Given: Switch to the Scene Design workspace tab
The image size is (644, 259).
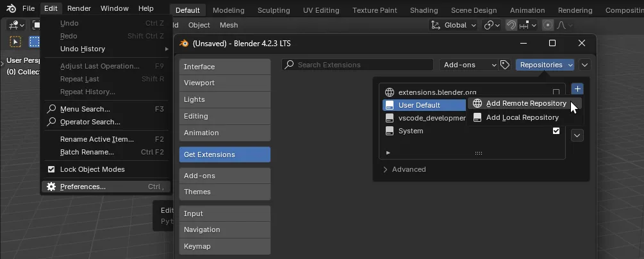Looking at the screenshot, I should [x=474, y=10].
